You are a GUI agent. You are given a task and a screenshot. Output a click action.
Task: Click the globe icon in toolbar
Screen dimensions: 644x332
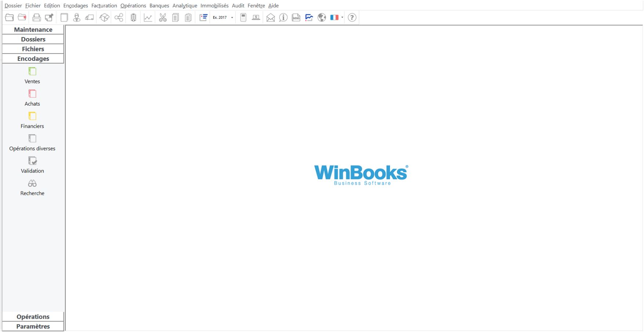[x=322, y=17]
